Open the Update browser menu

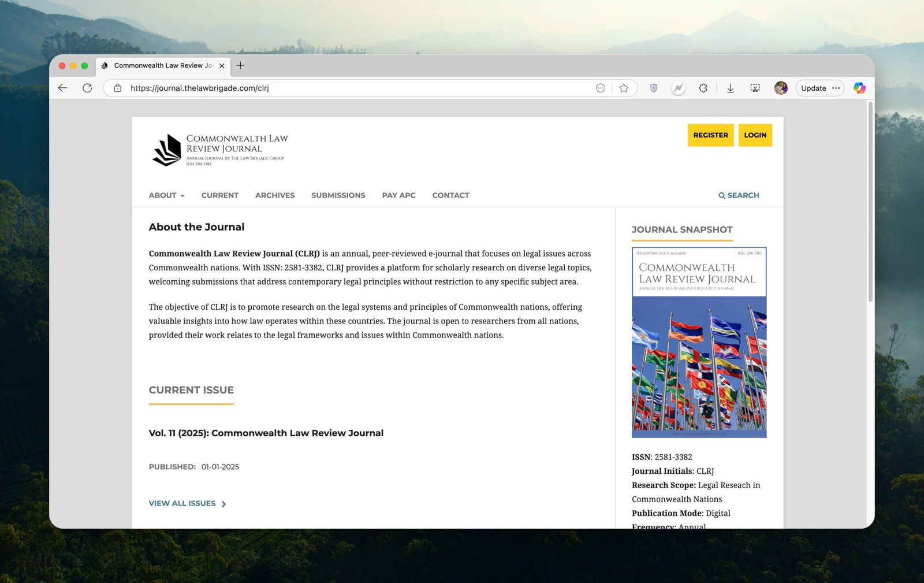tap(819, 88)
